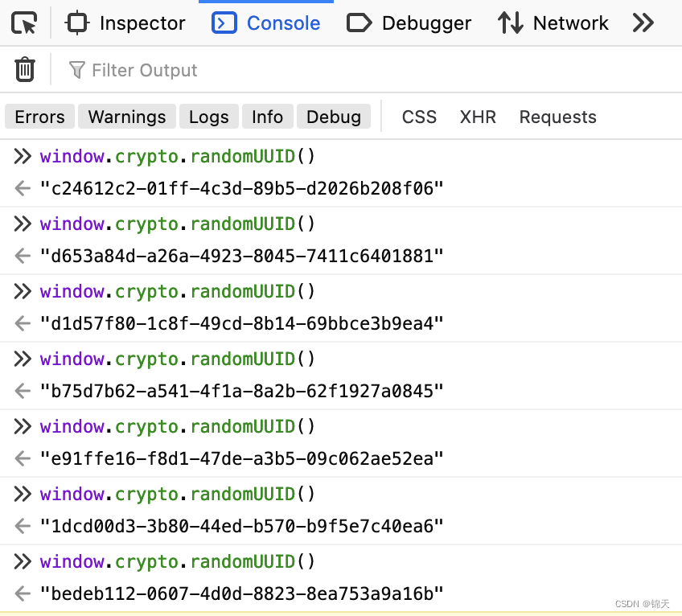The image size is (682, 616).
Task: Toggle the Errors log filter
Action: [x=39, y=117]
